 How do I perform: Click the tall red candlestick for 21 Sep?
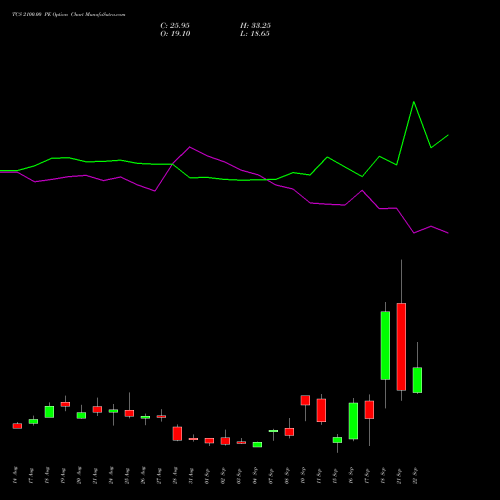point(401,347)
